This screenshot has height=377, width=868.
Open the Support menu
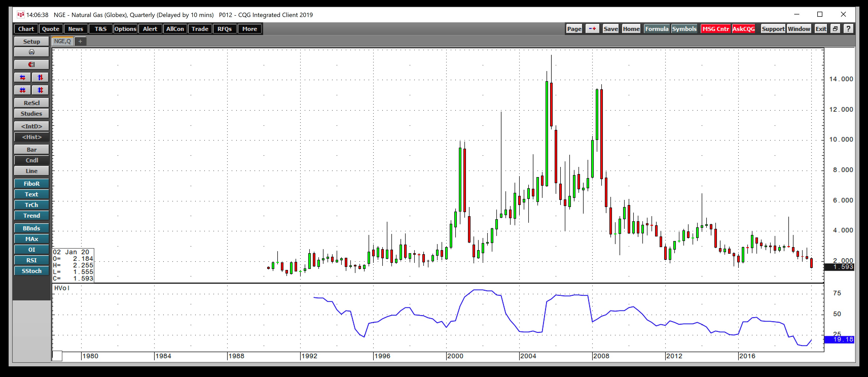[773, 29]
